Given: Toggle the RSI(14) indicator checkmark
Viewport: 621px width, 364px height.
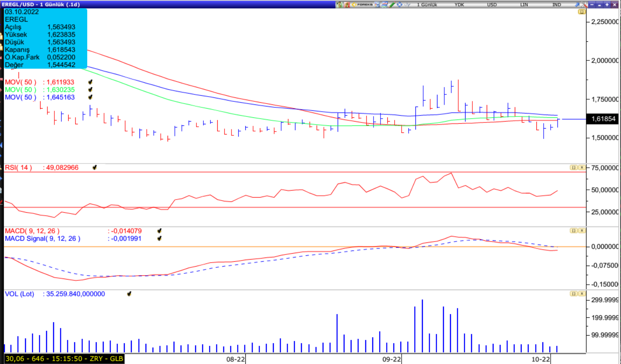Looking at the screenshot, I should coord(95,167).
